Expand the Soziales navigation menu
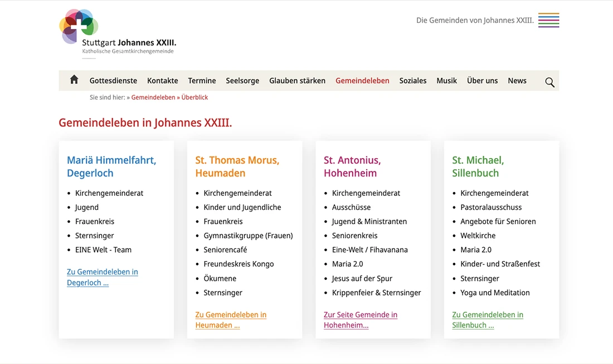 412,81
